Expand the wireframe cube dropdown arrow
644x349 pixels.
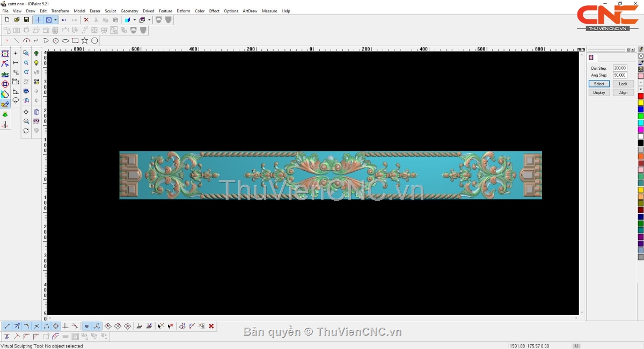tap(149, 20)
